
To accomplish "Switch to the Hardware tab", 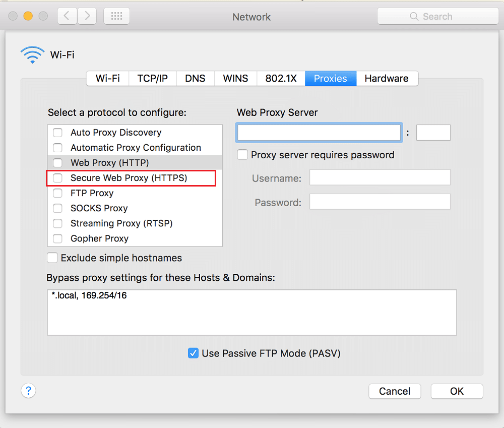I will pyautogui.click(x=387, y=79).
